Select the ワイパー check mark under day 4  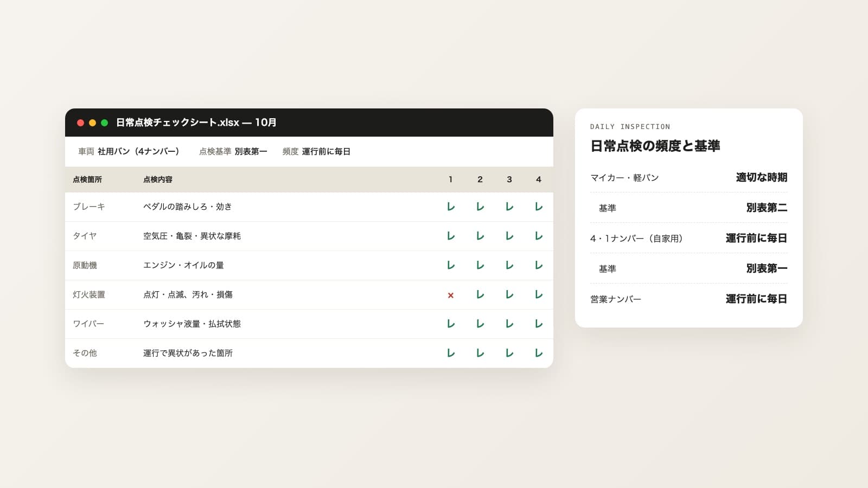[539, 324]
